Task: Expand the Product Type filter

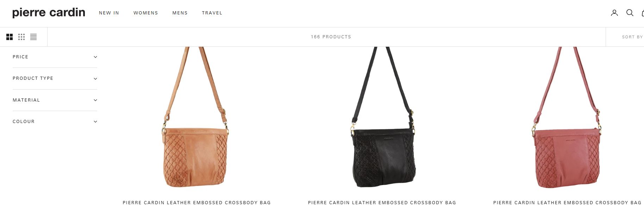Action: (x=55, y=78)
